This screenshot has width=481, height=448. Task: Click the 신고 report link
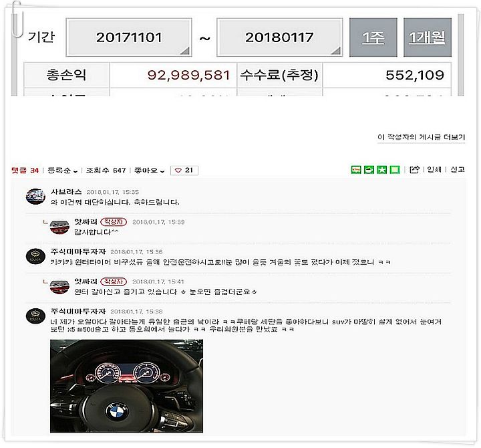(458, 169)
